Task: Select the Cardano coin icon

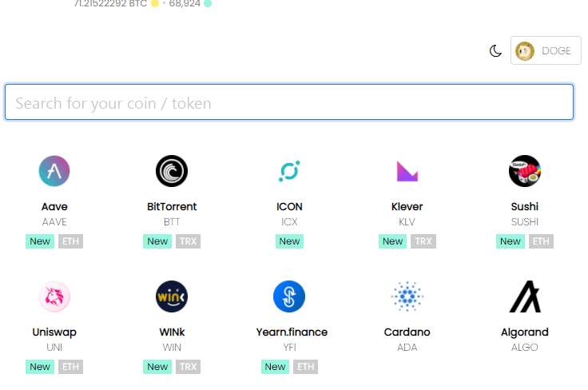Action: click(407, 296)
